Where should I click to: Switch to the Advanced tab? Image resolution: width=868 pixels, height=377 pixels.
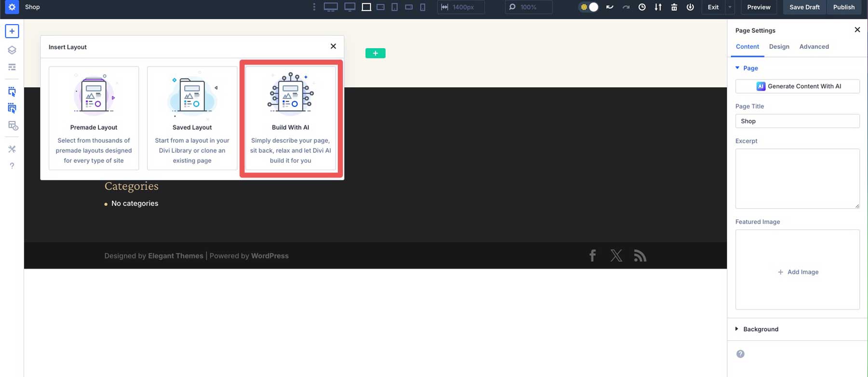tap(814, 47)
